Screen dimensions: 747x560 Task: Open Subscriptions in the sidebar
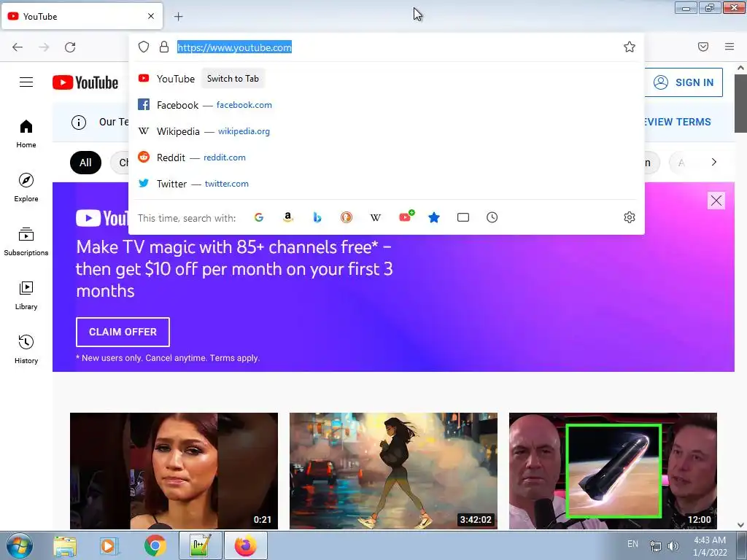pyautogui.click(x=26, y=241)
